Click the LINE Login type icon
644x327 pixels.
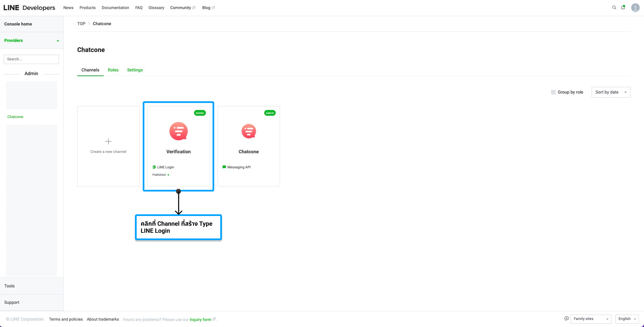[154, 167]
